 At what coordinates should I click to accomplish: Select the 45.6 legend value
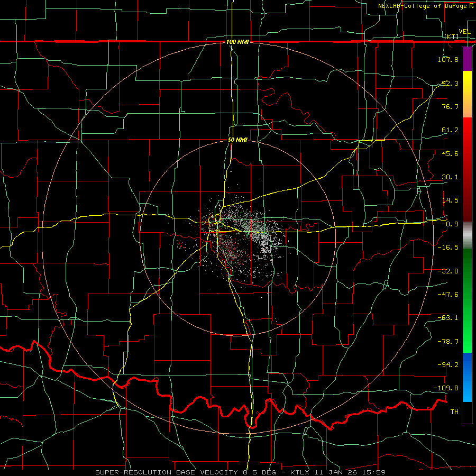450,153
